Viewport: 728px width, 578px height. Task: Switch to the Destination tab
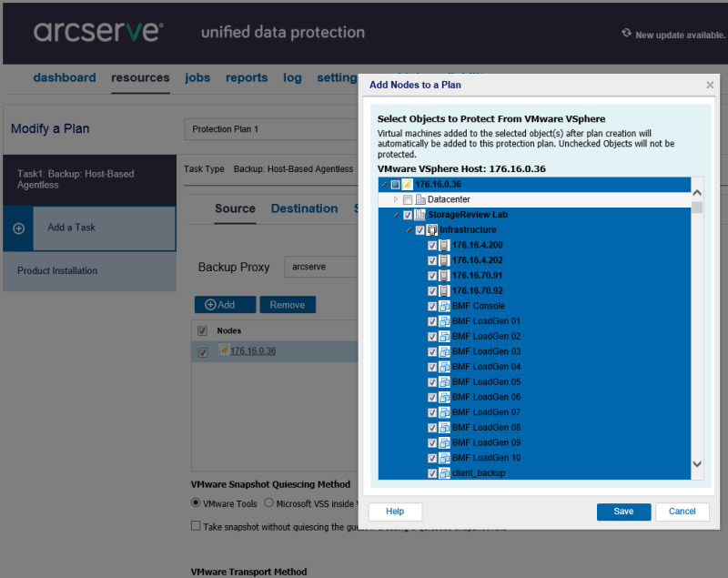click(304, 208)
